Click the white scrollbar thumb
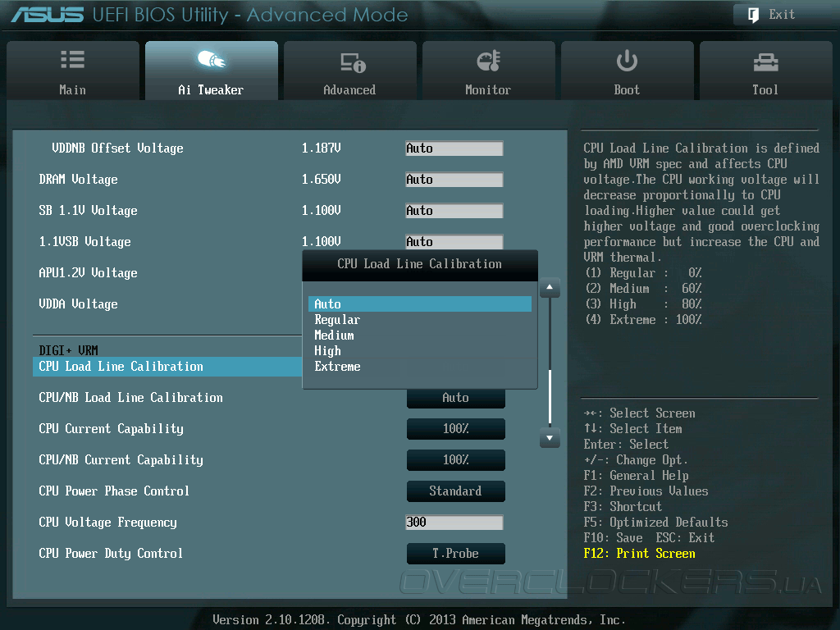The width and height of the screenshot is (840, 630). (x=550, y=396)
